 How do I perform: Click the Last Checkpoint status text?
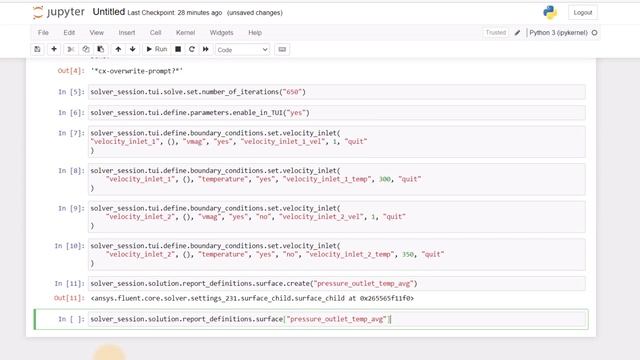click(x=175, y=13)
